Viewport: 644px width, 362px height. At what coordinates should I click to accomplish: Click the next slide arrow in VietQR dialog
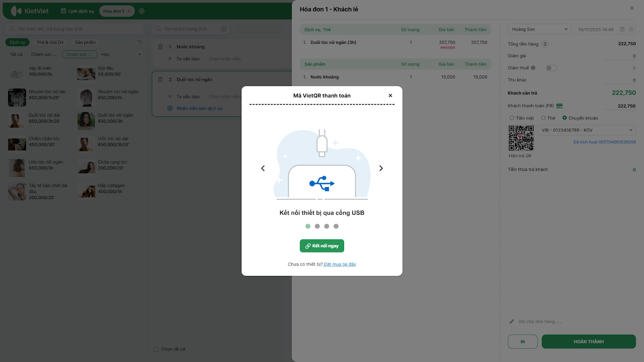tap(381, 168)
